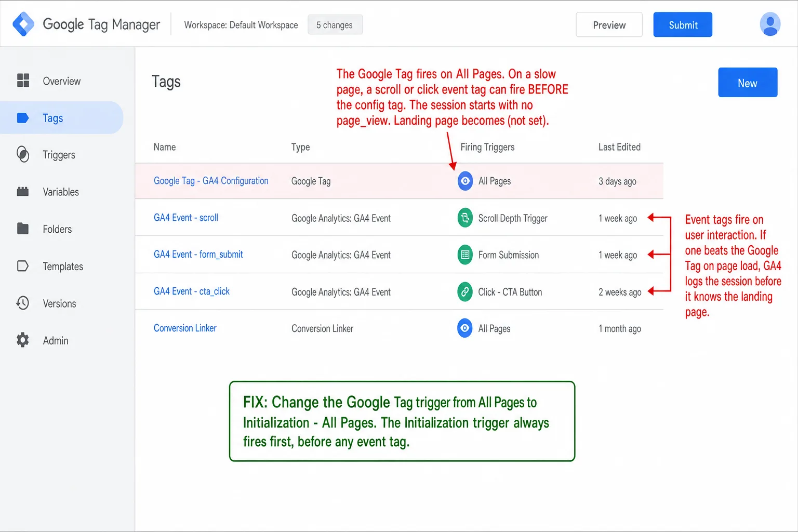Click the Form Submission trigger icon
The width and height of the screenshot is (798, 532).
pos(465,255)
